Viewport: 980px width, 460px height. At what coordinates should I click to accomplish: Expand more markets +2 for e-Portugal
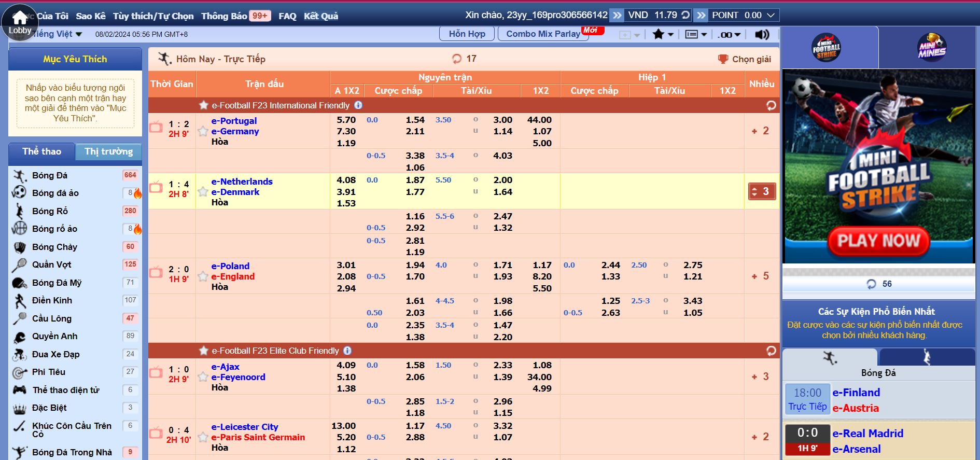tap(761, 131)
